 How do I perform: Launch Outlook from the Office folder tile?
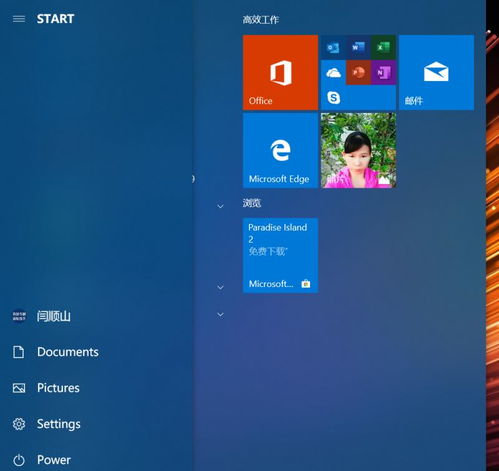pos(333,47)
